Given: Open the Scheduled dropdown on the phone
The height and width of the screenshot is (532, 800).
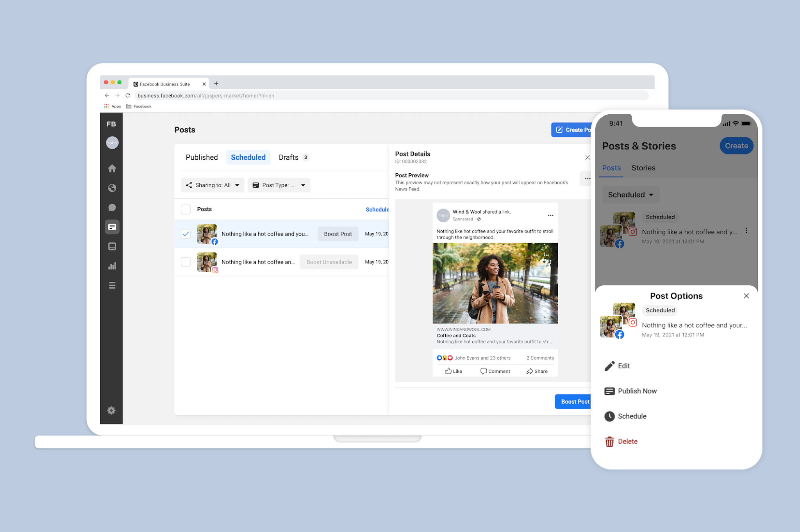Looking at the screenshot, I should tap(630, 194).
